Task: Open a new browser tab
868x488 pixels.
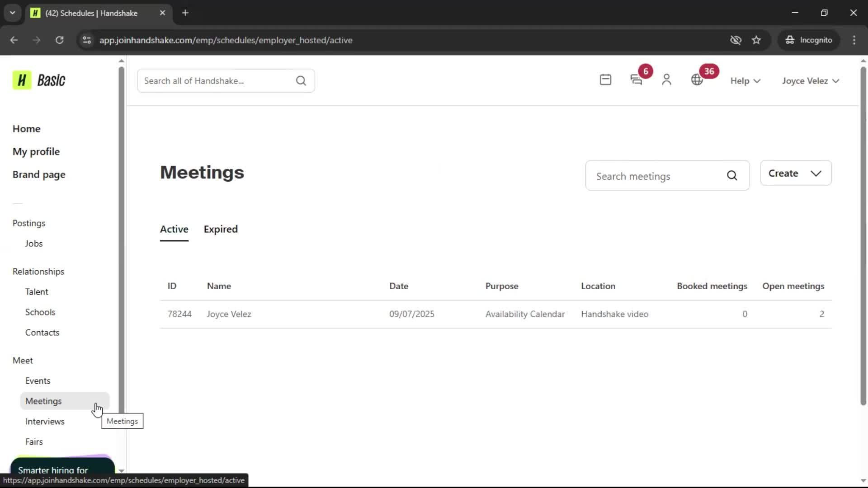Action: [185, 13]
